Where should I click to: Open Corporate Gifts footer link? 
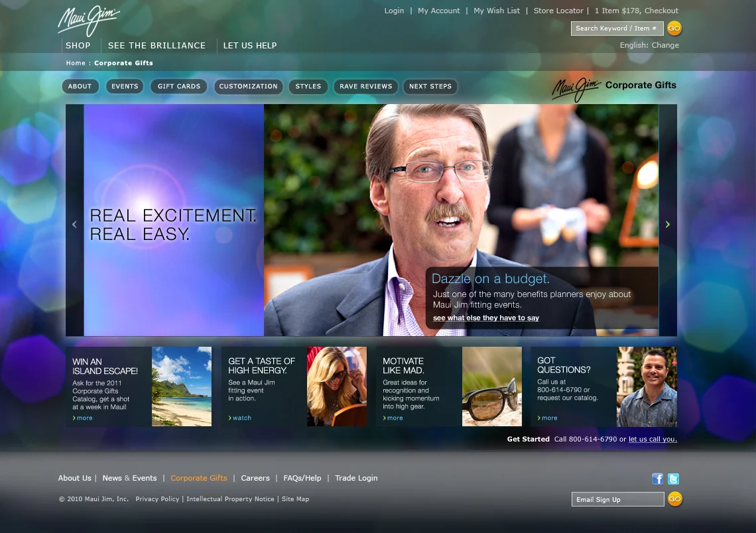[199, 478]
